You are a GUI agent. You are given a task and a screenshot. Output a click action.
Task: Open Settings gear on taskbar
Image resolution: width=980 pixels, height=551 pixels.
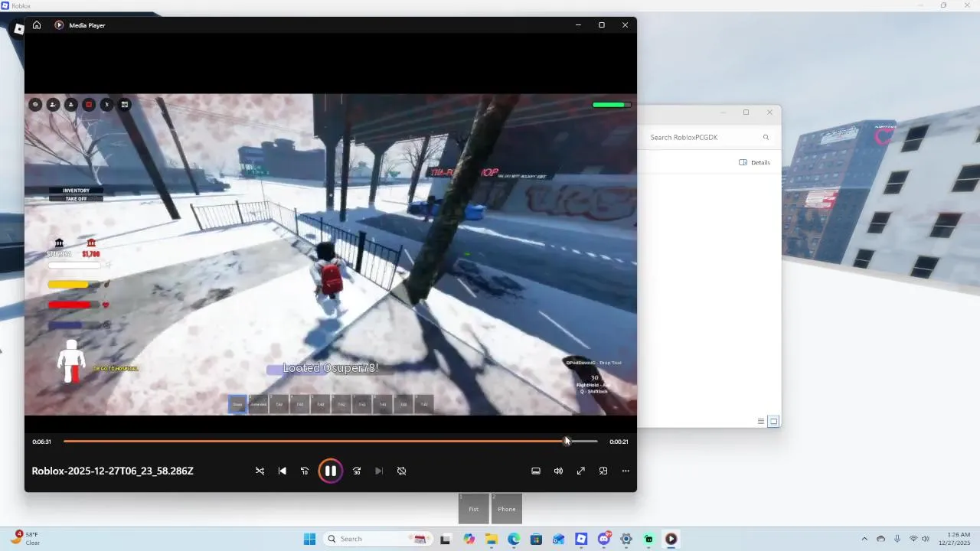626,539
